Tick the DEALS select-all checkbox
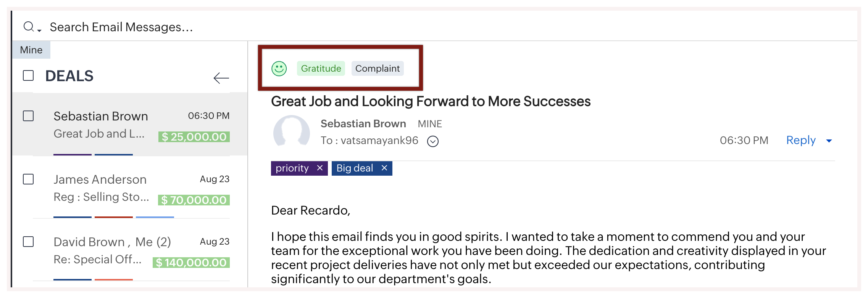868x298 pixels. point(28,75)
